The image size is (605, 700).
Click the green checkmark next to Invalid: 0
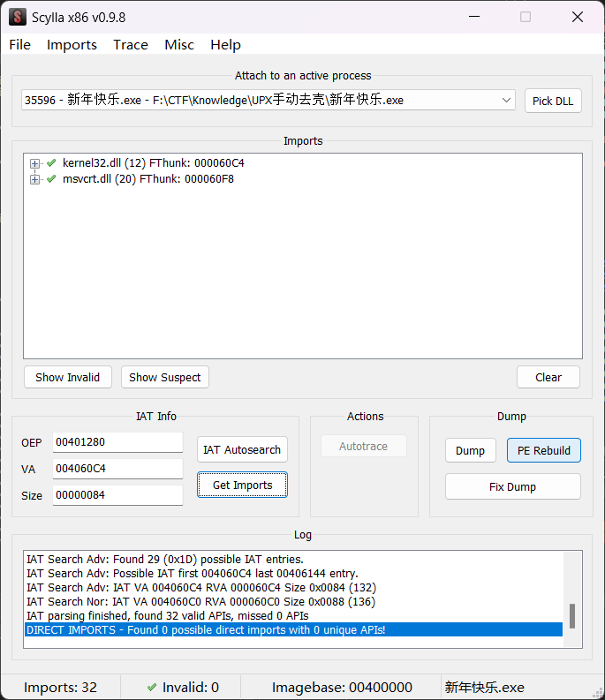[x=152, y=687]
